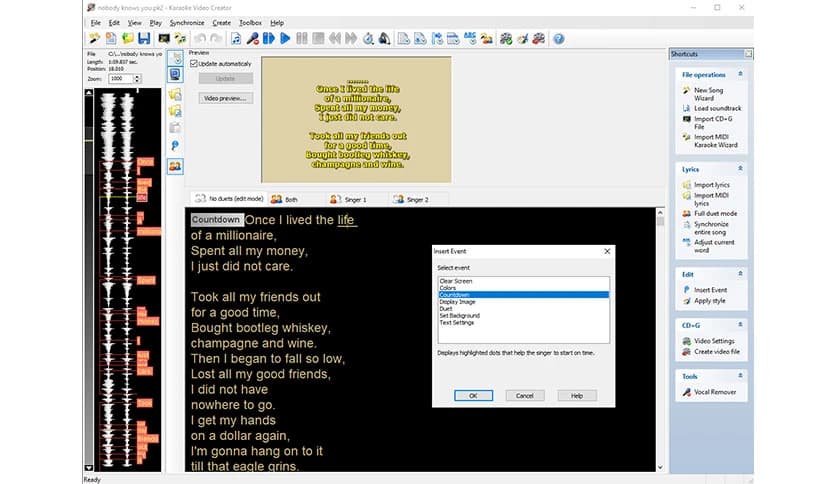
Task: Click the lyrics scrollbar down arrow
Action: (660, 467)
